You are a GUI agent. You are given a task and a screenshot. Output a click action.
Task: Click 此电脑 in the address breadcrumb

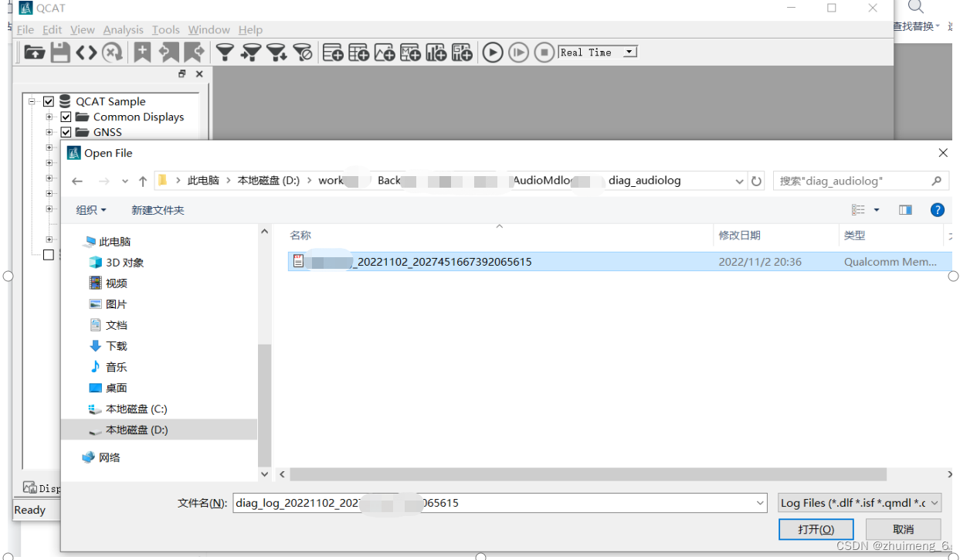(x=203, y=181)
